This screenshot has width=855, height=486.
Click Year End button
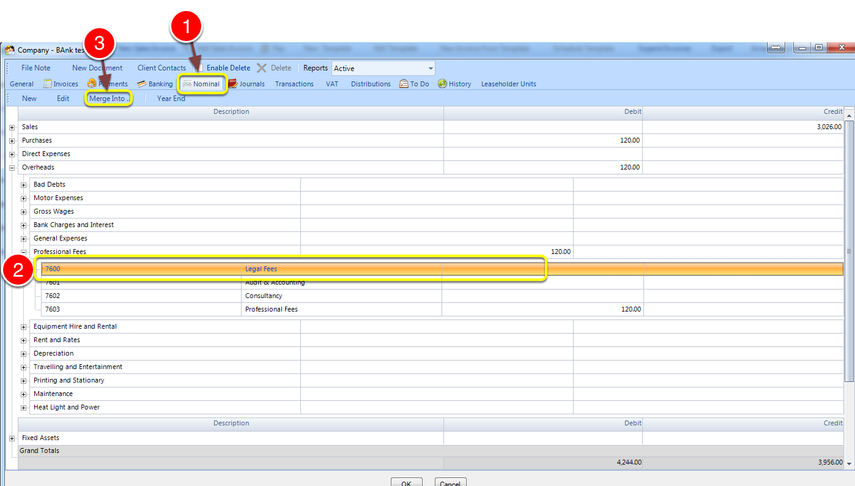point(171,99)
